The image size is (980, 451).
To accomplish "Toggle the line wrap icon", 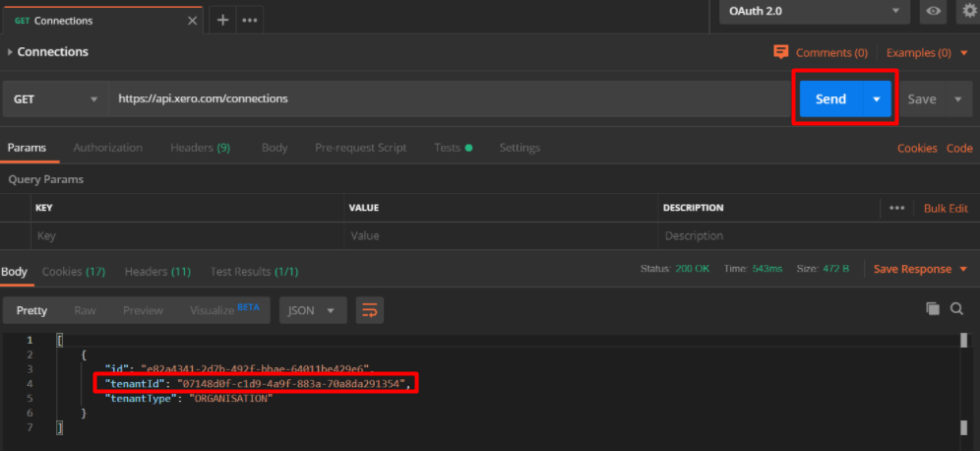I will click(369, 310).
